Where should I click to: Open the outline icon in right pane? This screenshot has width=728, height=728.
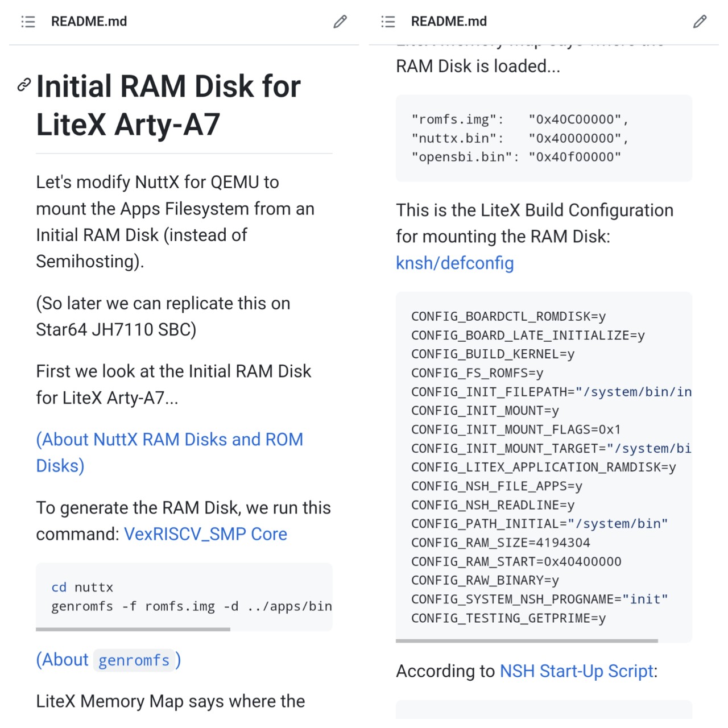click(388, 22)
